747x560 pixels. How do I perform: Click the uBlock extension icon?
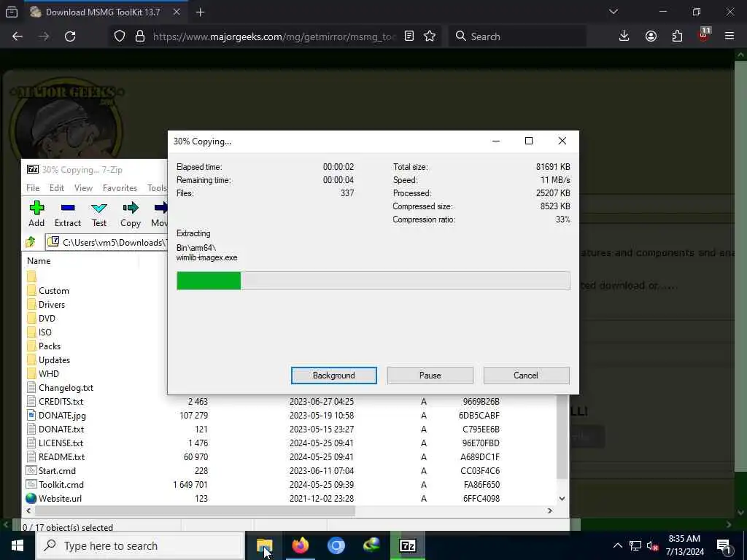pos(704,35)
